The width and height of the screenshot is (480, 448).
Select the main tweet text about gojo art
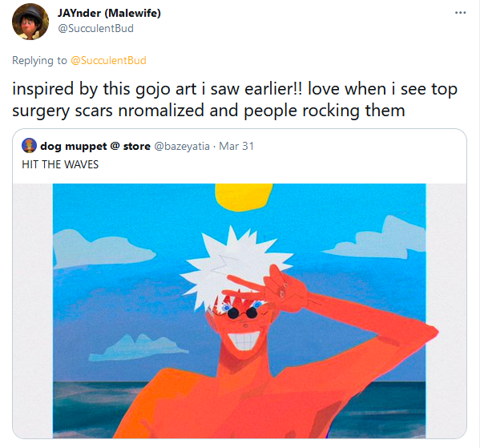(x=235, y=99)
